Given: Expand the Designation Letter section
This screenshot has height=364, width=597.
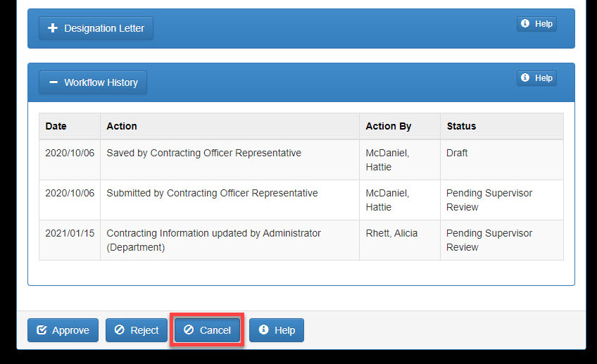Looking at the screenshot, I should (x=96, y=28).
